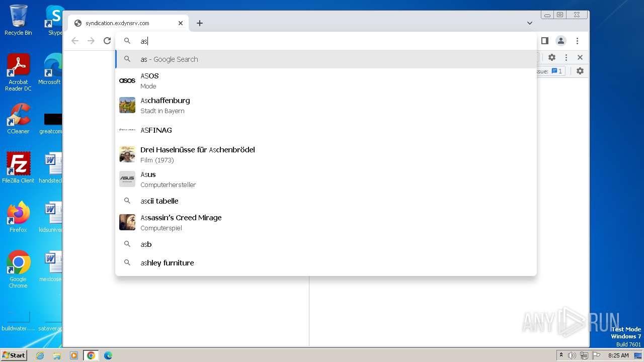The width and height of the screenshot is (644, 362).
Task: Open Google Chrome desktop shortcut
Action: [x=18, y=269]
